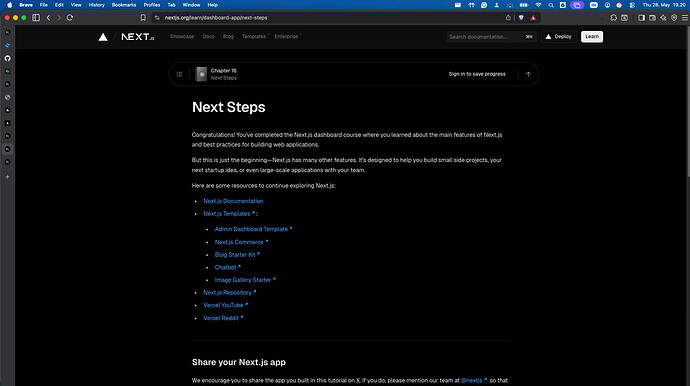The image size is (690, 386).
Task: Select the GitHub tab in vertical tabs
Action: (x=7, y=58)
